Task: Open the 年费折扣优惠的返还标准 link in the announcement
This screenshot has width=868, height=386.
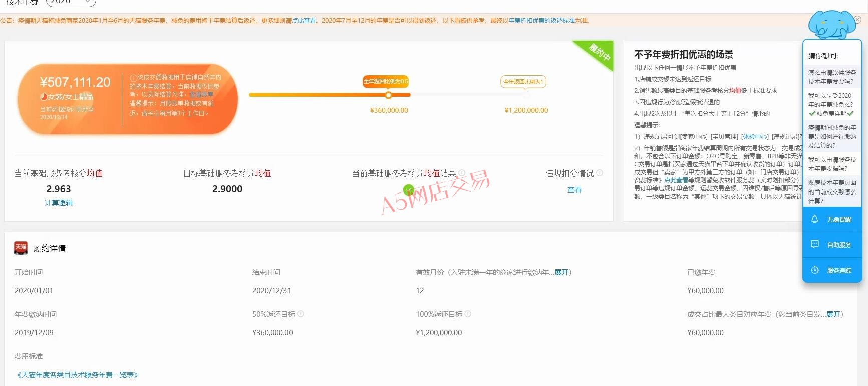Action: [541, 21]
